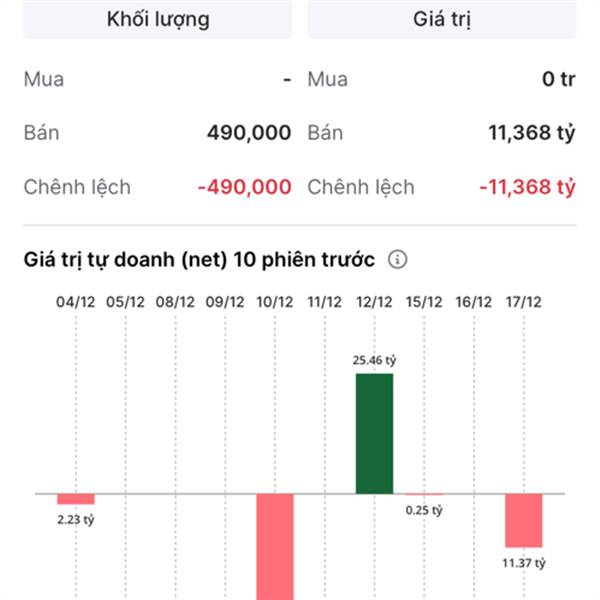Select the 04/12 date label
Image resolution: width=600 pixels, height=600 pixels.
tap(76, 301)
